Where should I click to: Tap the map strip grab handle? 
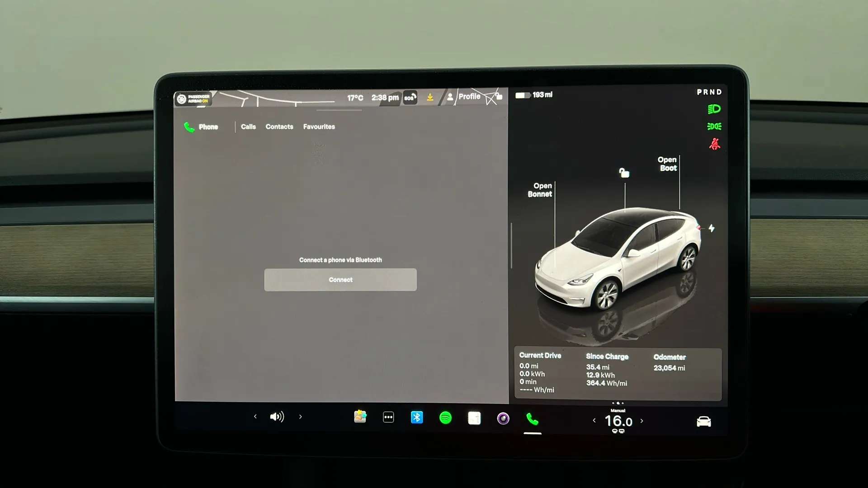(x=339, y=110)
